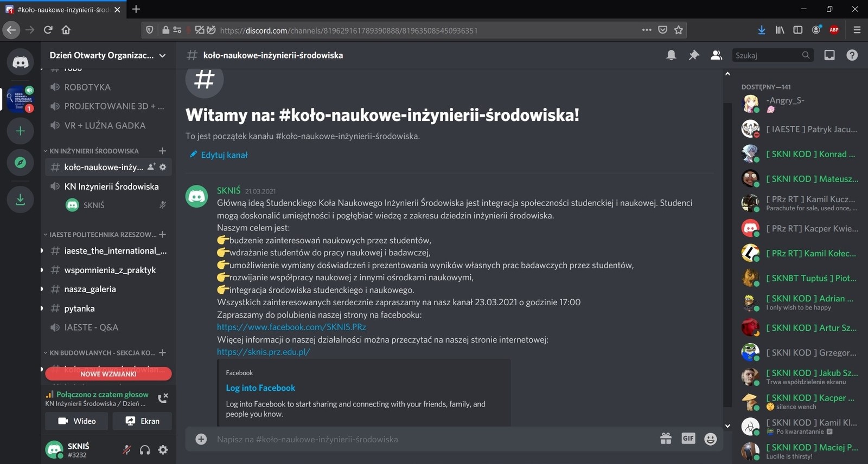The image size is (868, 464).
Task: Open the emoji picker in message bar
Action: pyautogui.click(x=710, y=439)
